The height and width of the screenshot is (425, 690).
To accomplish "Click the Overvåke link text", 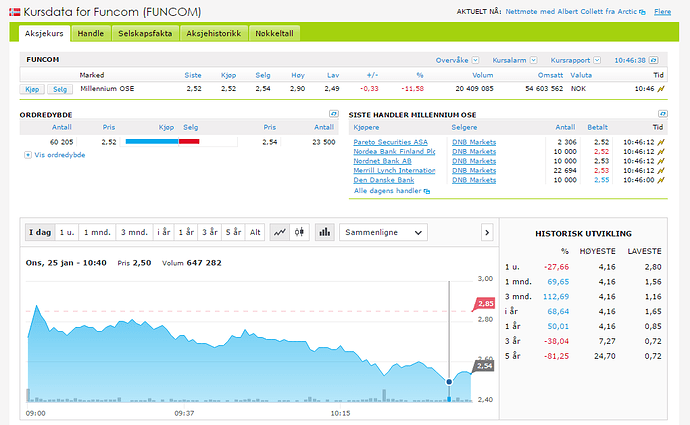I will (x=452, y=60).
